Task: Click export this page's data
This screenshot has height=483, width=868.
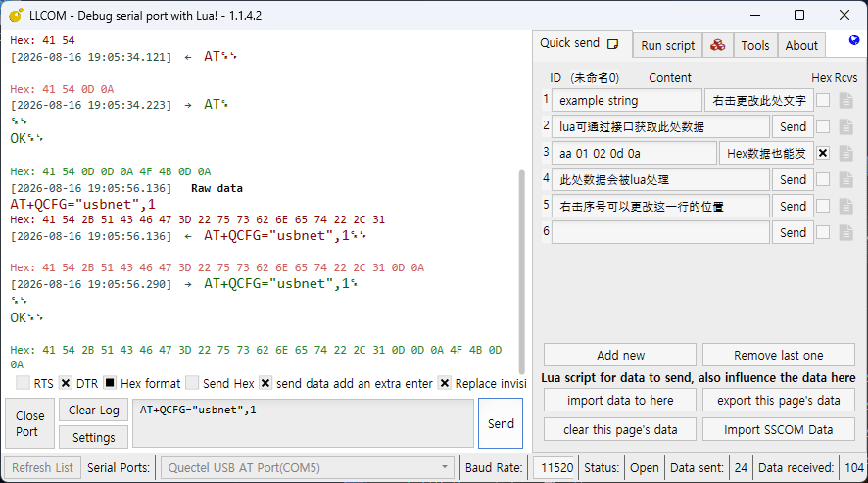Action: (778, 401)
